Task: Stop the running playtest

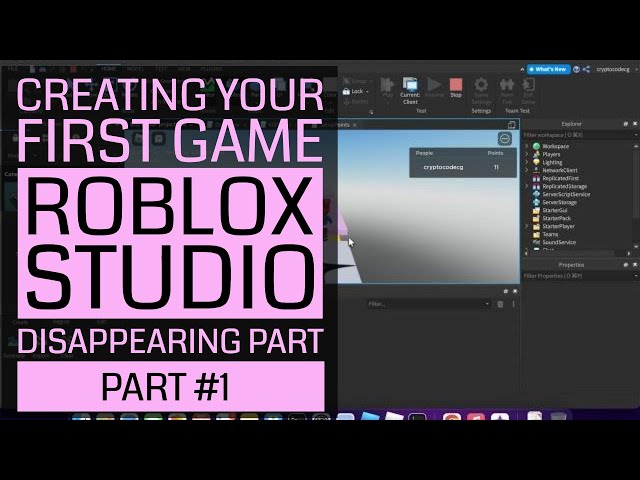Action: [456, 88]
